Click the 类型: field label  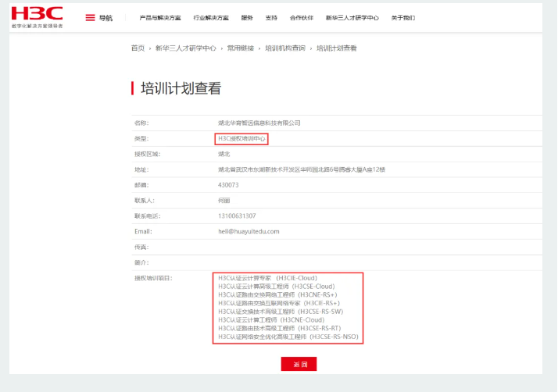141,139
